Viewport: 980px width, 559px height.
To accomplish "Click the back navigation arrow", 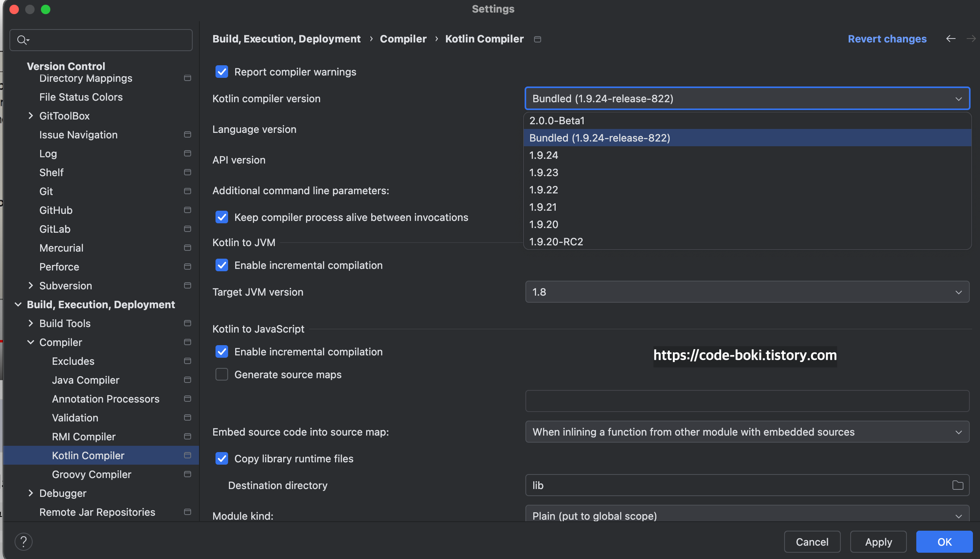I will pyautogui.click(x=951, y=39).
